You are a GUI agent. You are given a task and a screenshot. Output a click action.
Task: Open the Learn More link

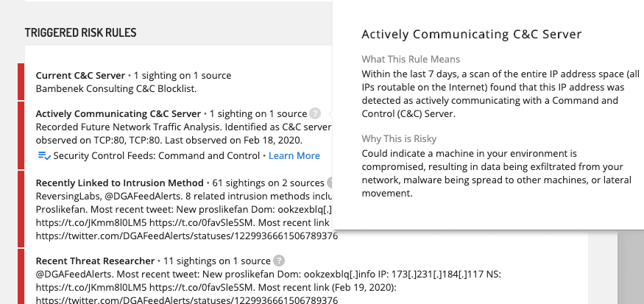point(294,156)
